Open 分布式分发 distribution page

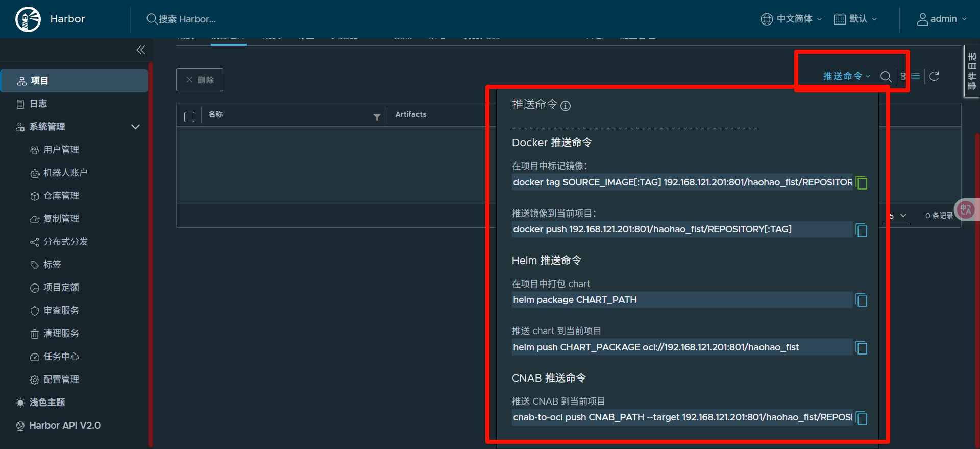[65, 242]
